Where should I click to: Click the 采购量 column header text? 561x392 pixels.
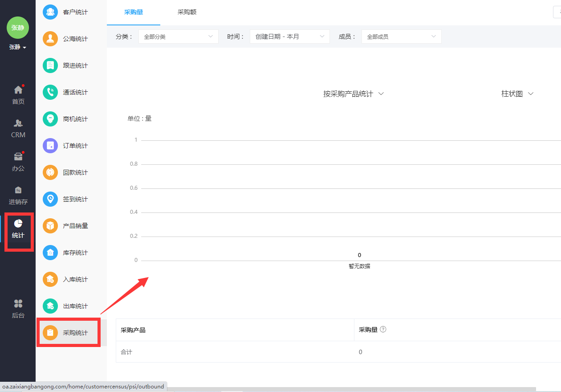(x=368, y=330)
